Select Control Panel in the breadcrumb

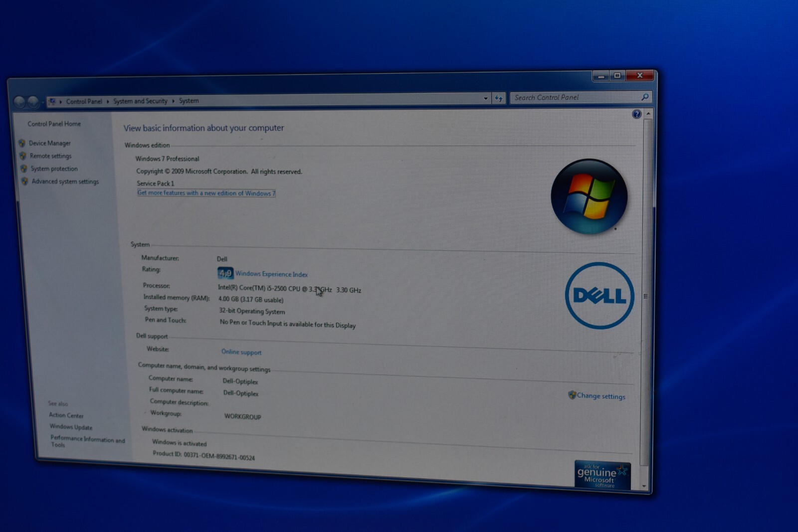[84, 101]
